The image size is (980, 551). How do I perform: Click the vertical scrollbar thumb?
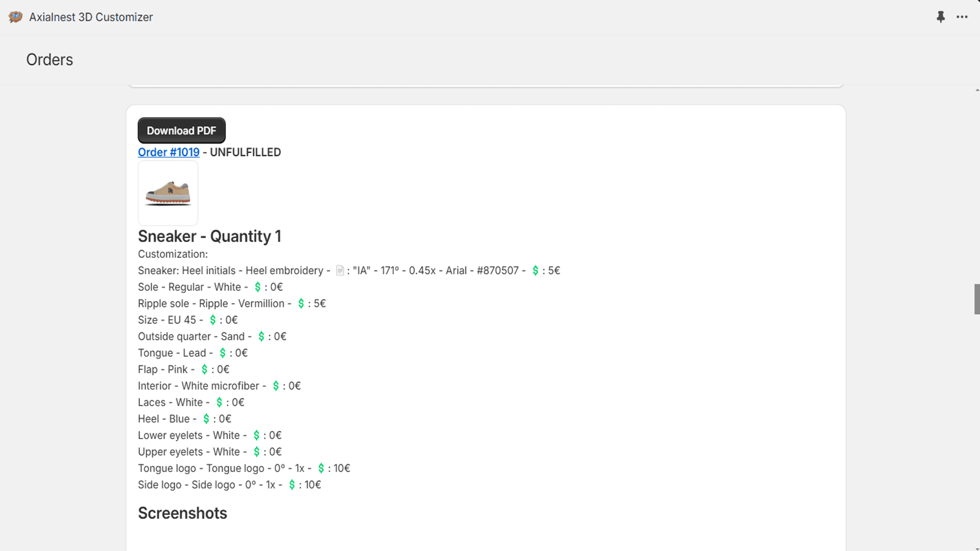pos(977,299)
